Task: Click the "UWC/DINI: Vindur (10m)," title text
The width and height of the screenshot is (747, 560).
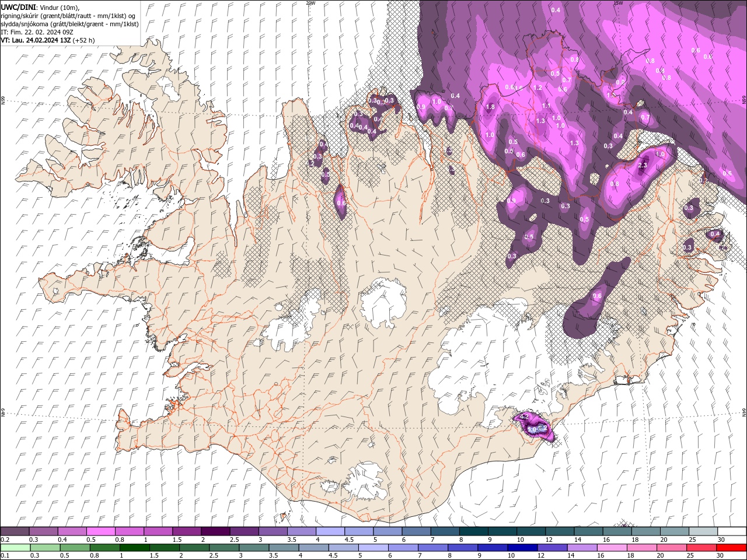Action: 40,6
